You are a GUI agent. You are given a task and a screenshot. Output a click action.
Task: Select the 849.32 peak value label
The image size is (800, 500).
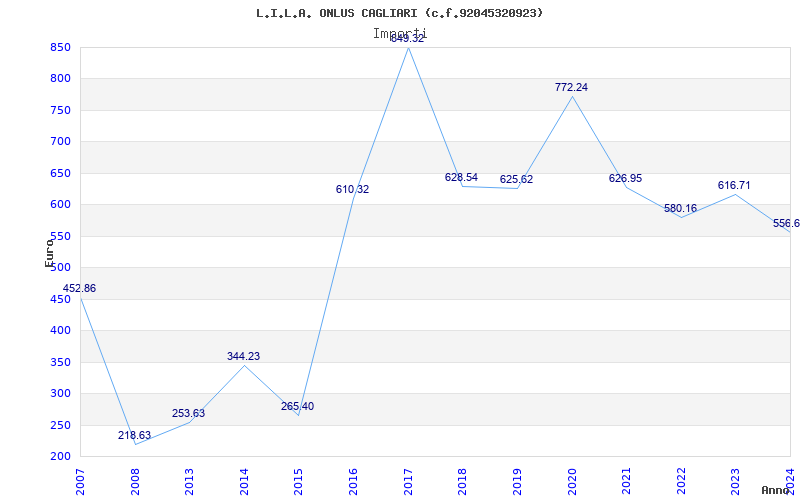tap(407, 39)
